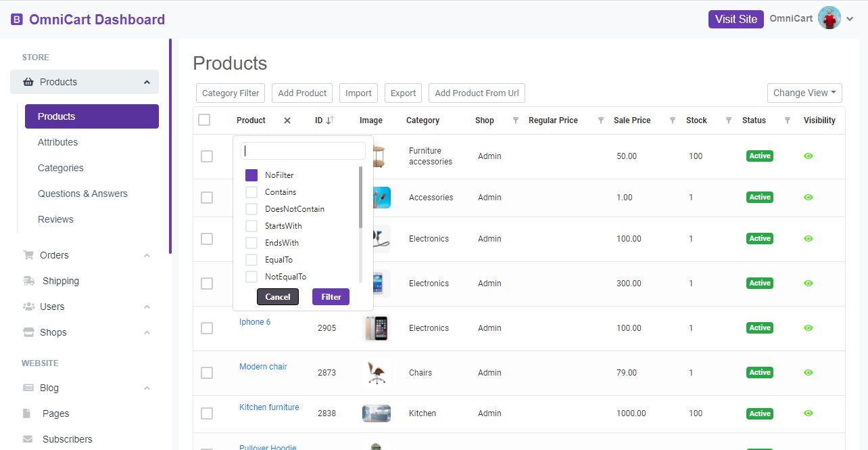The height and width of the screenshot is (450, 868).
Task: Click the filter popup search text field
Action: click(304, 150)
